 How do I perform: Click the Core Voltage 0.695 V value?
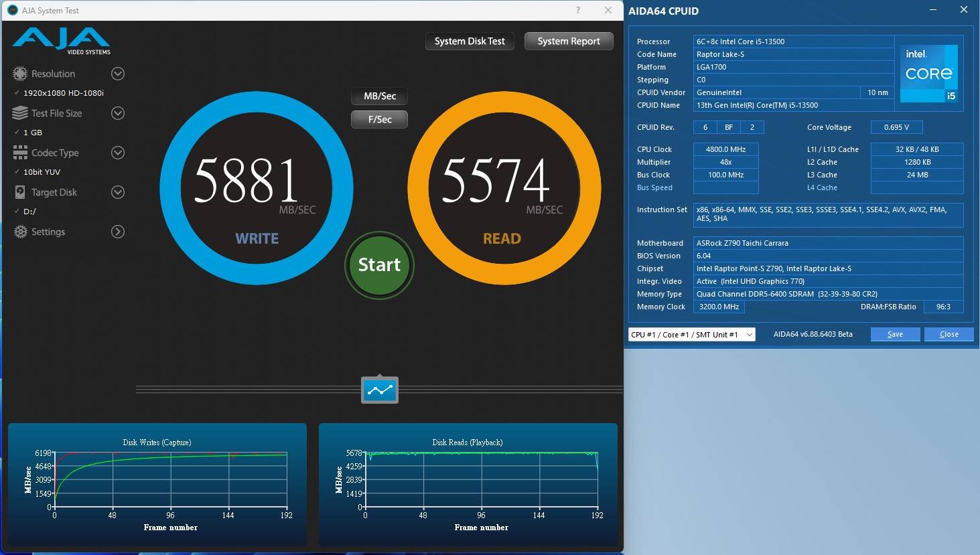[896, 127]
